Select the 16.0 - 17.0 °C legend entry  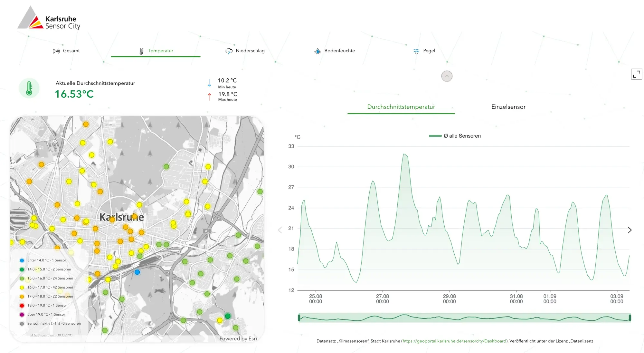46,287
